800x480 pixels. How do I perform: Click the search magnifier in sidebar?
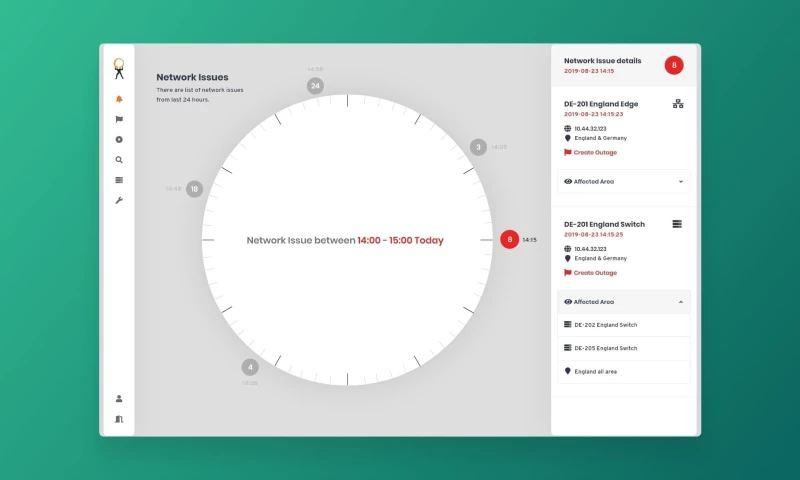click(119, 160)
